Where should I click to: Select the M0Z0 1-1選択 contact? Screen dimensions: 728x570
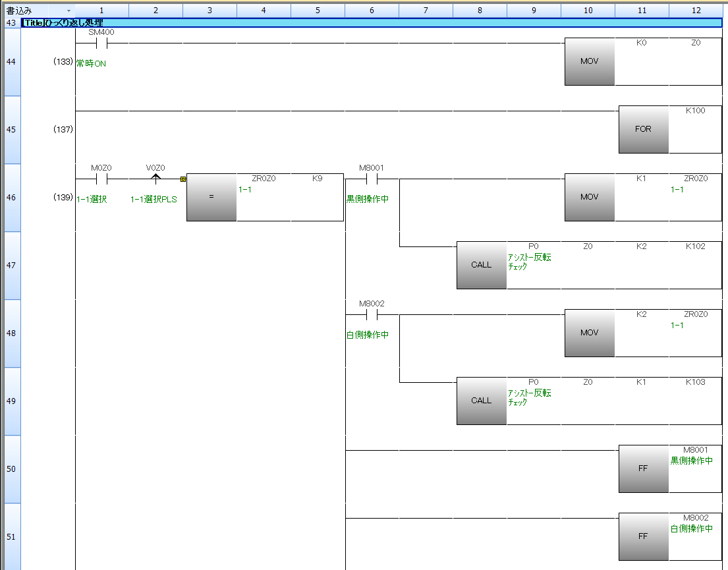point(101,179)
